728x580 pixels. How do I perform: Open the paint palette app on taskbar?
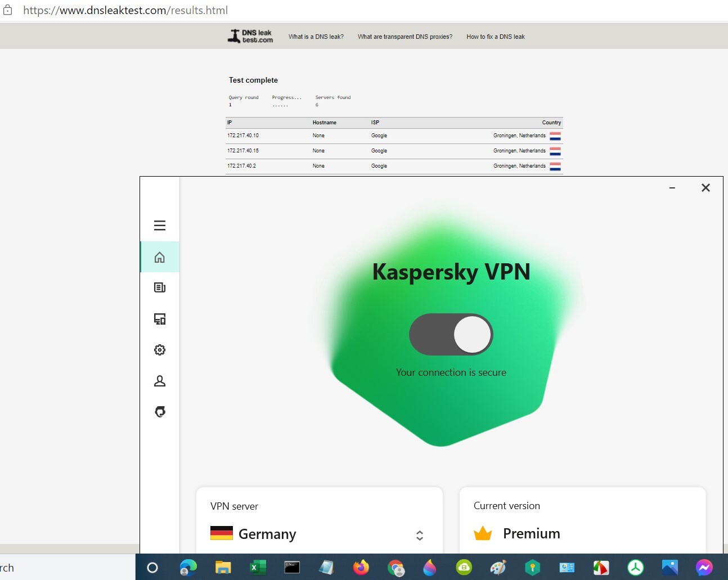pyautogui.click(x=498, y=568)
